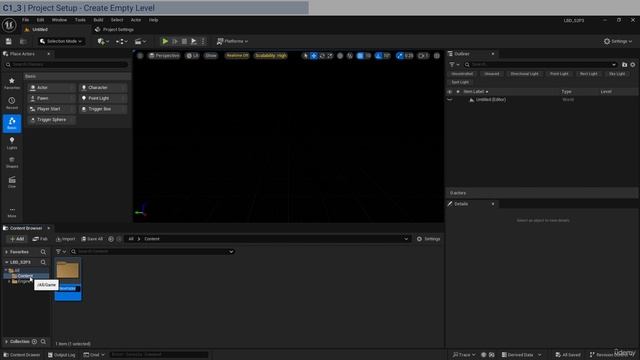Open the Help menu
The height and width of the screenshot is (360, 640).
point(153,20)
